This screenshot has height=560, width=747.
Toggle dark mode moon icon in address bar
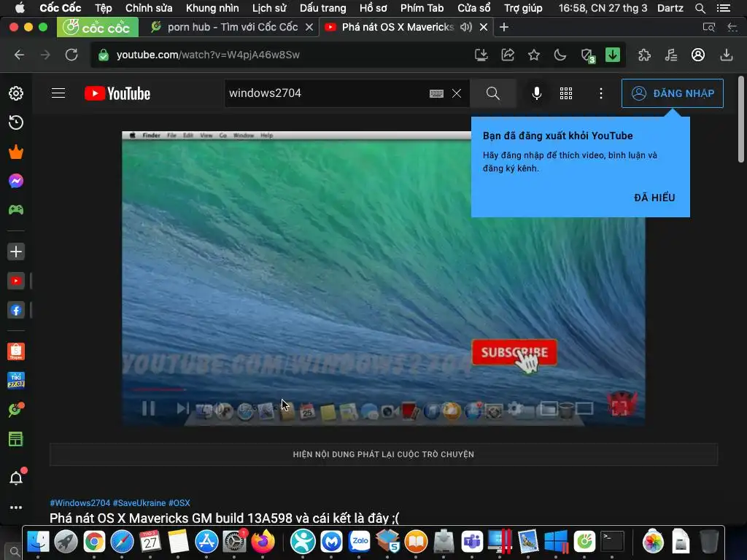point(560,55)
